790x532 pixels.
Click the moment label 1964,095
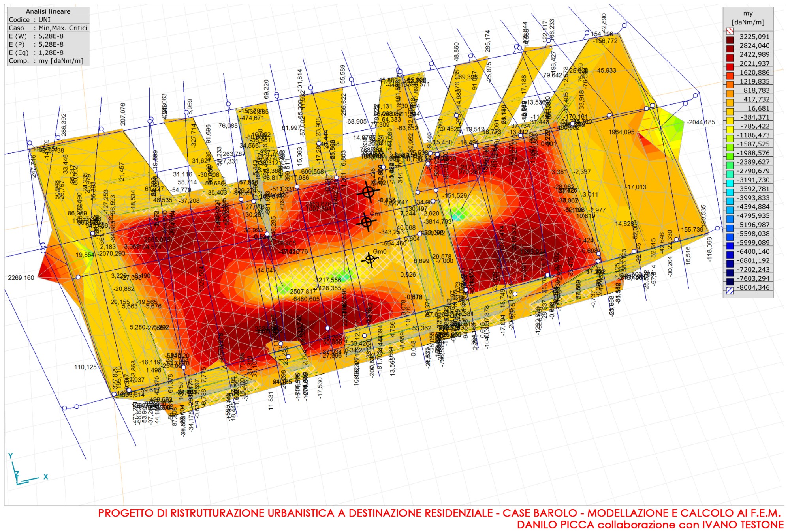point(621,132)
